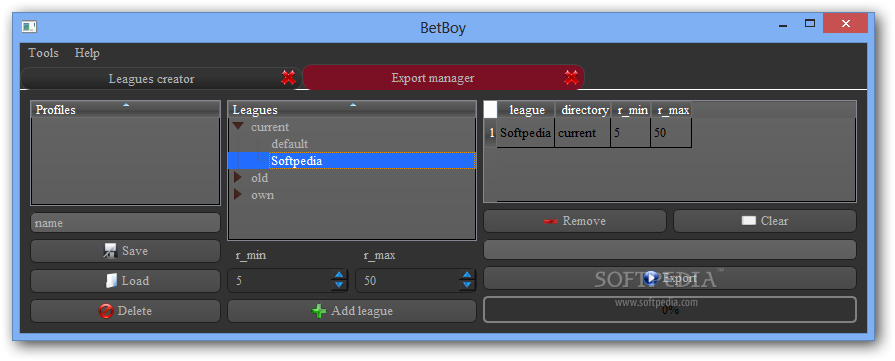Click the 50 cell in export table

point(671,133)
